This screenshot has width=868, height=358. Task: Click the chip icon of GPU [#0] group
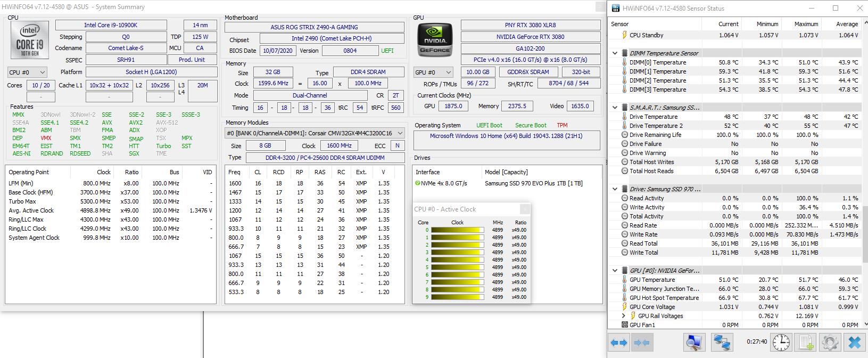[625, 271]
